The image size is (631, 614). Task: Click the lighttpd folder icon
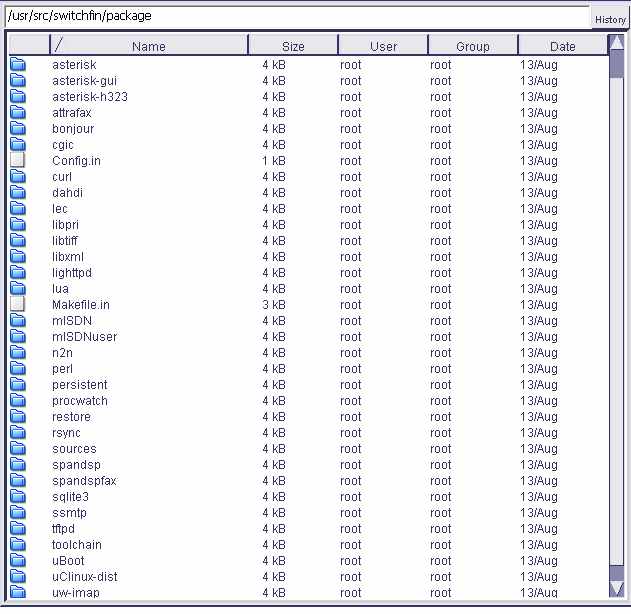18,272
